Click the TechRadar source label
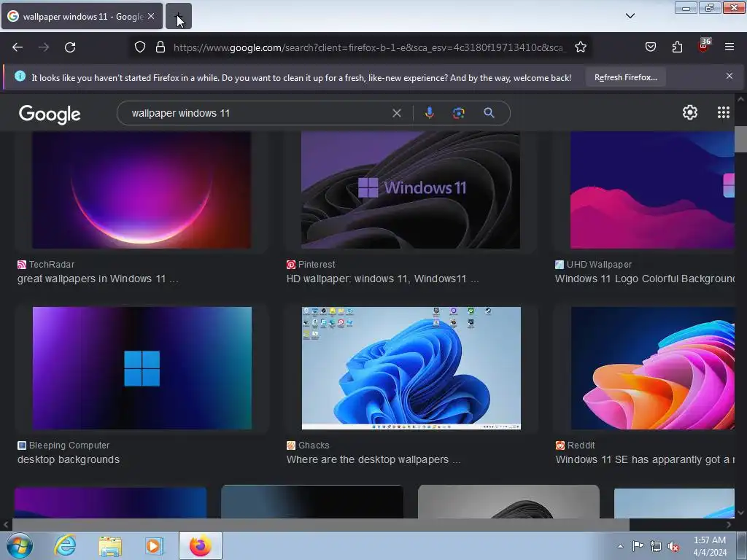The height and width of the screenshot is (560, 747). coord(52,264)
